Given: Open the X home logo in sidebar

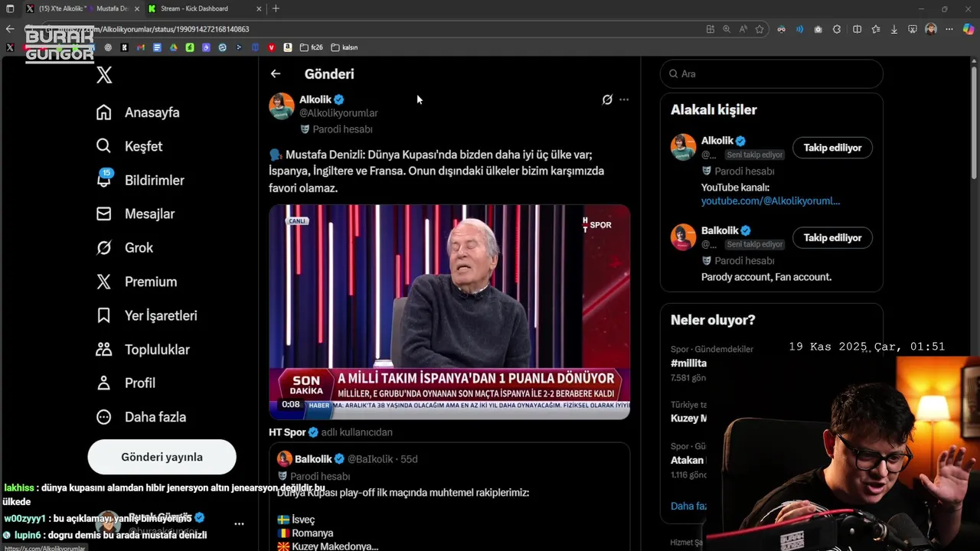Looking at the screenshot, I should click(x=104, y=74).
